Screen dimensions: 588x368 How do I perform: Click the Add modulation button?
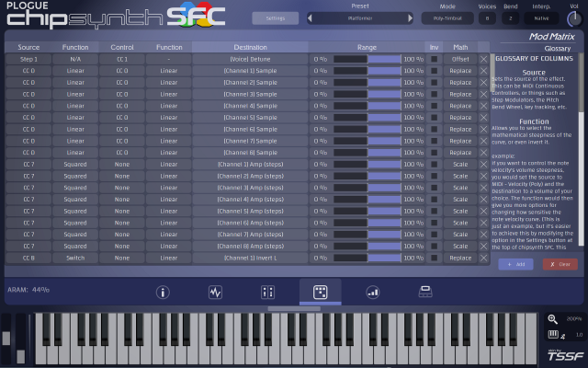click(515, 264)
